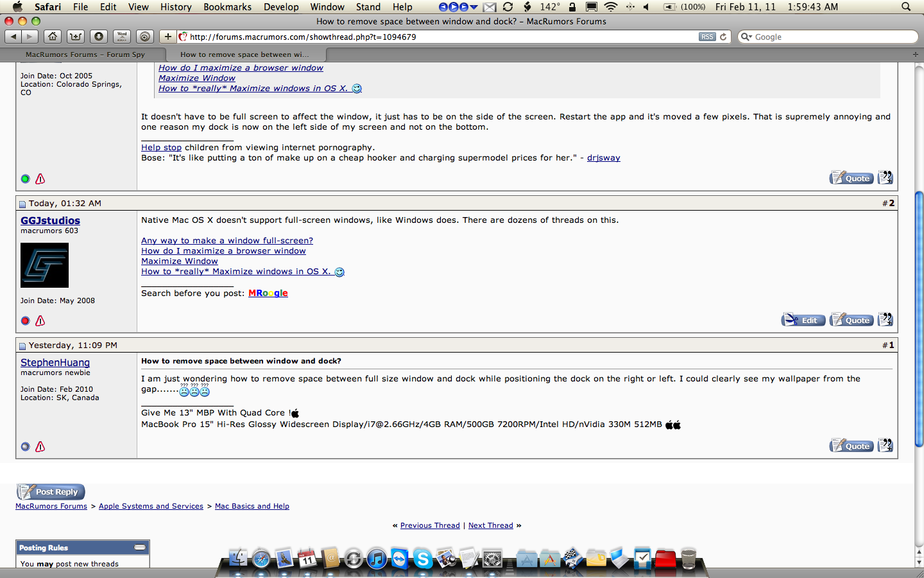
Task: Click multi-quote icon on post #2
Action: coord(886,319)
